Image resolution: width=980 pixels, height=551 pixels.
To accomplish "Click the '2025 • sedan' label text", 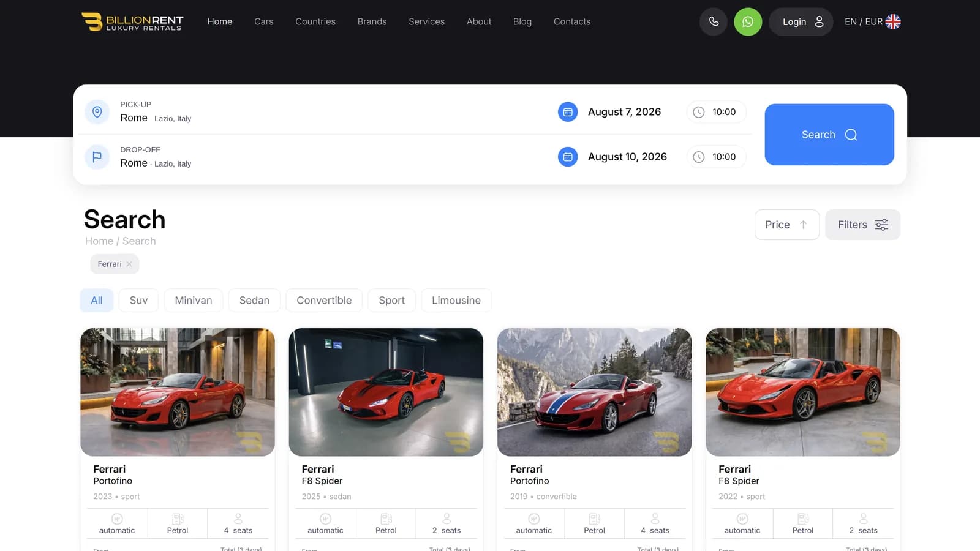I will [x=326, y=497].
